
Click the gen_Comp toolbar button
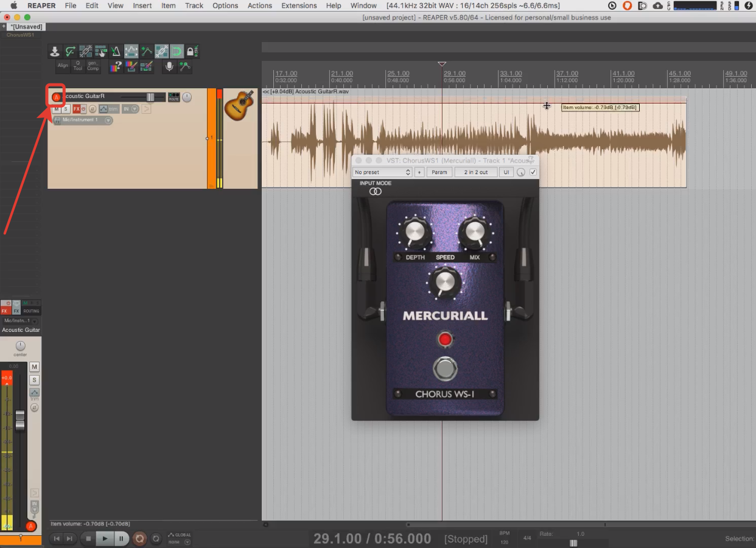93,66
